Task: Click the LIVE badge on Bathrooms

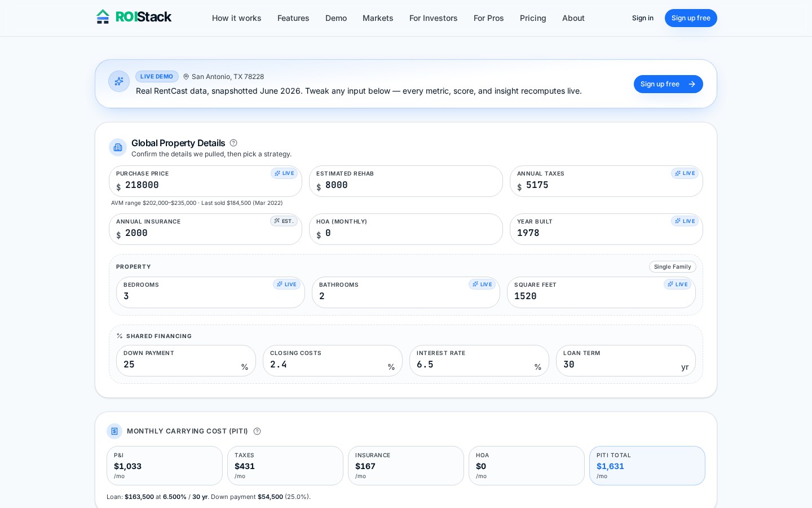Action: [482, 284]
